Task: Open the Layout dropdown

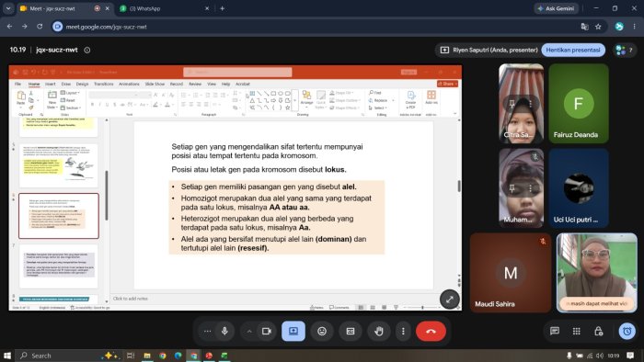Action: click(x=70, y=93)
